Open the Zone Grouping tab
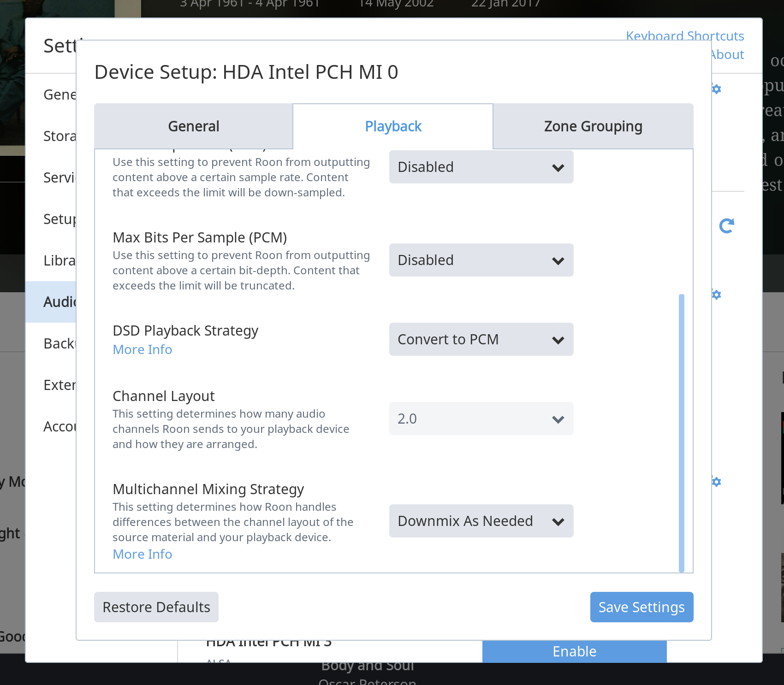This screenshot has height=685, width=784. click(593, 126)
